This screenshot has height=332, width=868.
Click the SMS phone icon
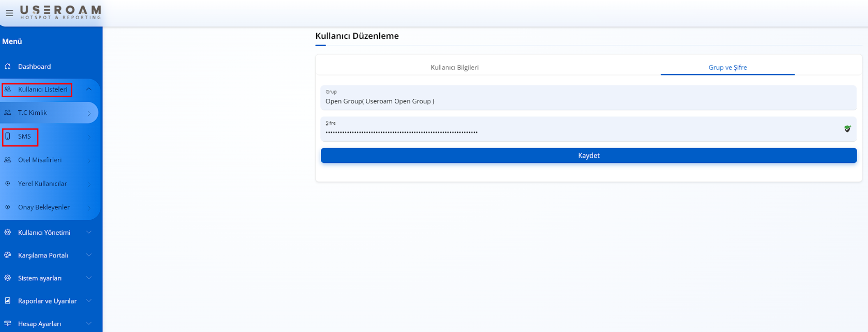(x=8, y=136)
